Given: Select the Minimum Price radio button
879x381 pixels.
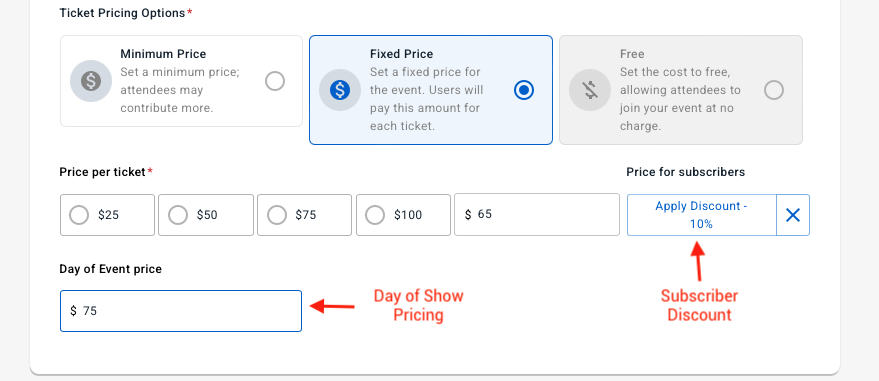Looking at the screenshot, I should click(275, 81).
